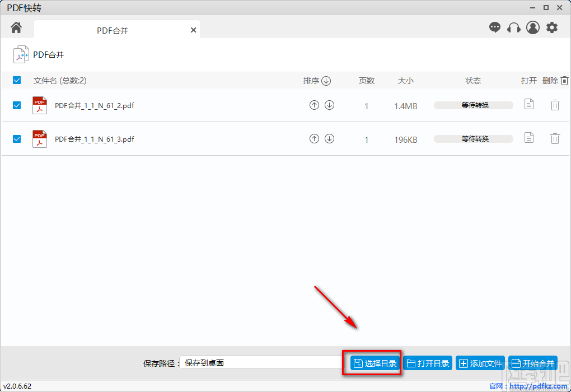This screenshot has height=392, width=571.
Task: Click the PDF合并 merge icon heading
Action: tap(21, 55)
